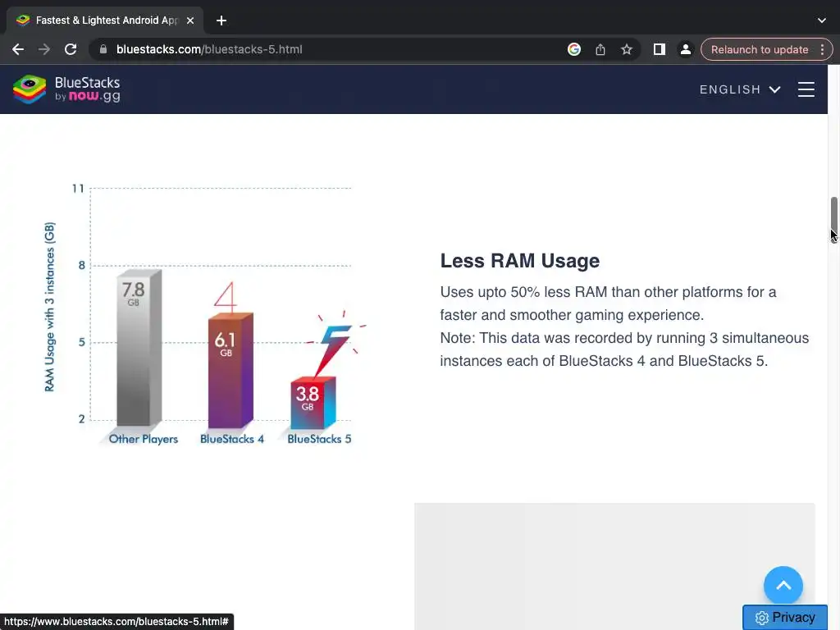Click the browser forward arrow

(x=44, y=49)
